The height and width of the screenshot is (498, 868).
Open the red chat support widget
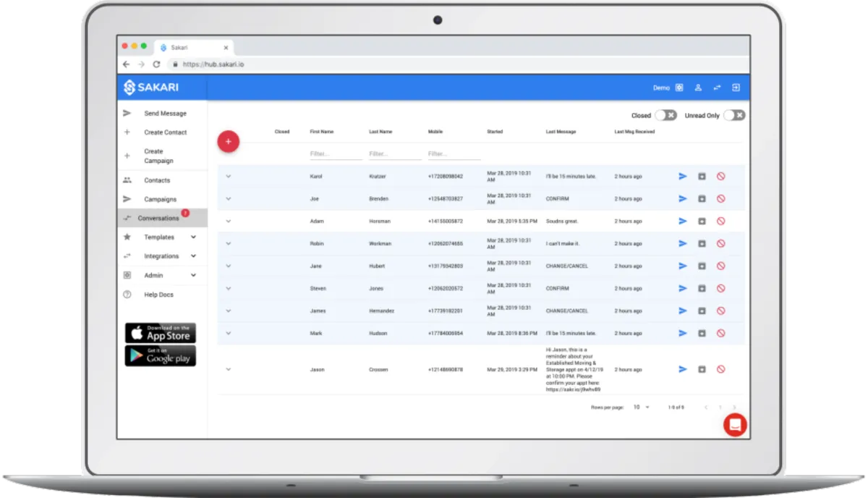(735, 425)
